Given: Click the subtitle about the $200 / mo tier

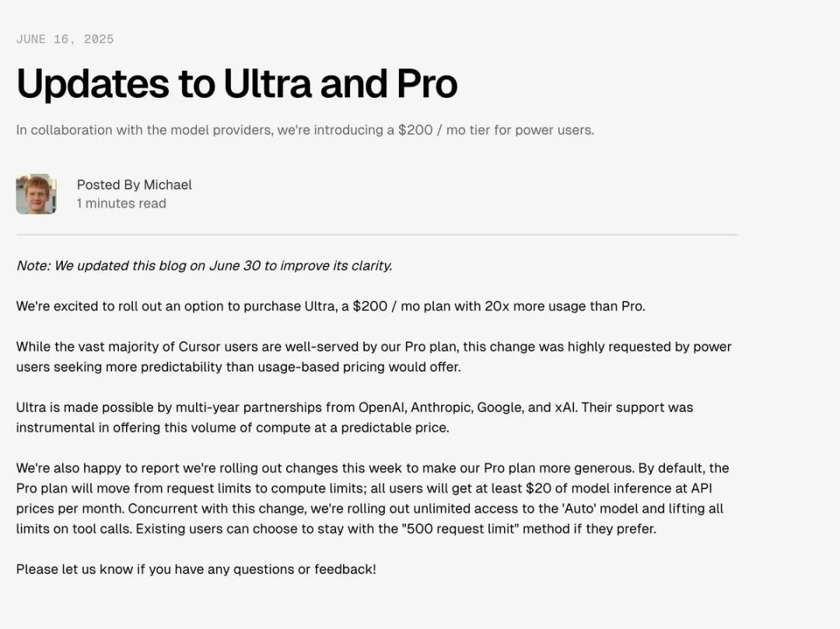Looking at the screenshot, I should tap(305, 130).
